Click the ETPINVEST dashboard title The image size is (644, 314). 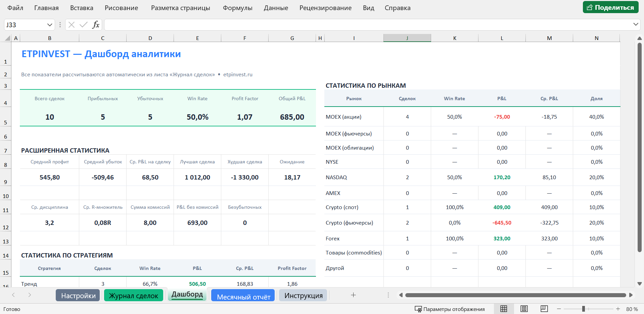pos(101,54)
